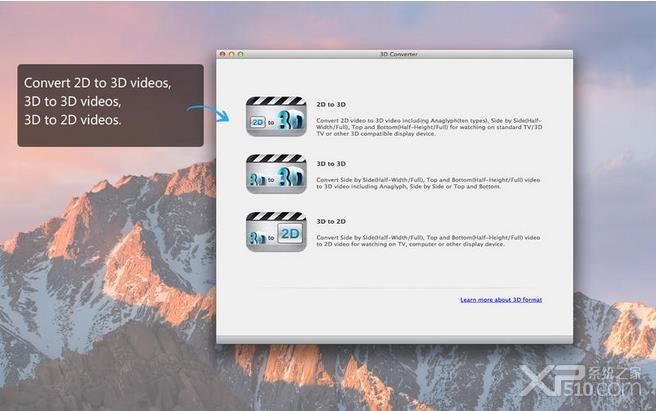Maximize the 3D Converter window
This screenshot has height=411, width=656.
241,54
